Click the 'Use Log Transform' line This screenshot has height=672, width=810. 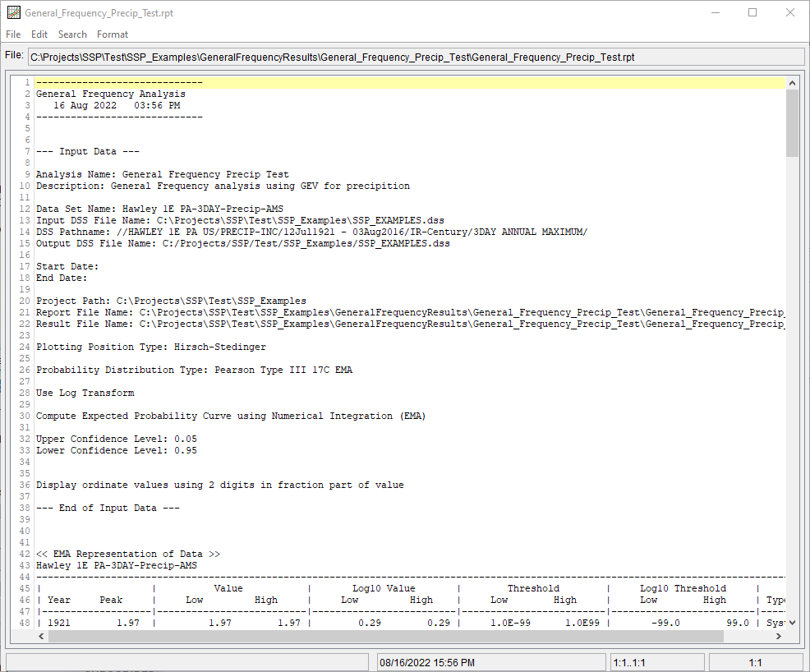point(85,393)
